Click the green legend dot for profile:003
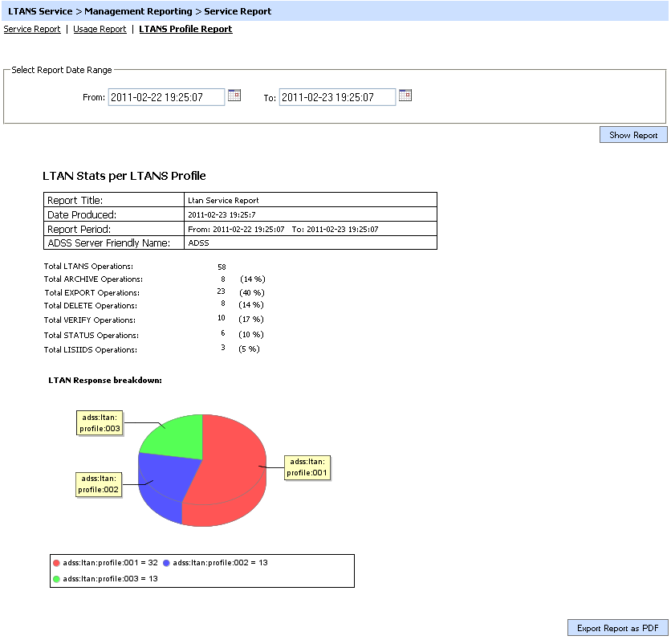This screenshot has height=644, width=671. coord(56,578)
